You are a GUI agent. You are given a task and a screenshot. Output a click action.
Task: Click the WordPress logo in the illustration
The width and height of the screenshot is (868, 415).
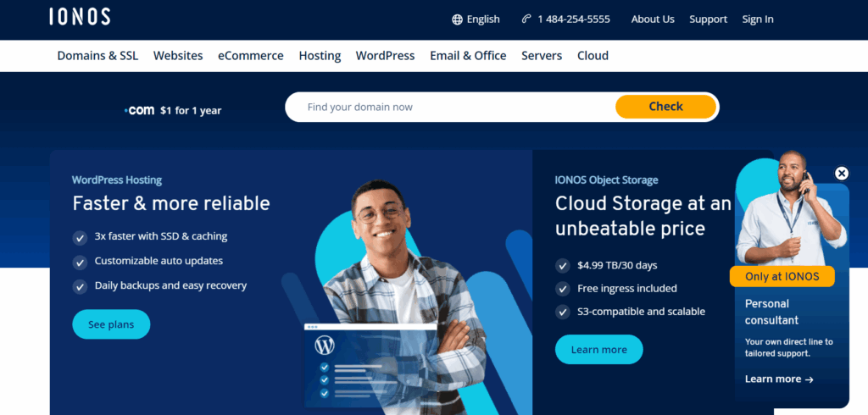pyautogui.click(x=325, y=345)
